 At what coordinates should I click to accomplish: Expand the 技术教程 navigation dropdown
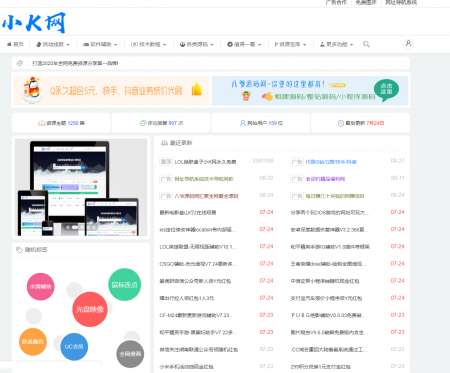[x=148, y=44]
